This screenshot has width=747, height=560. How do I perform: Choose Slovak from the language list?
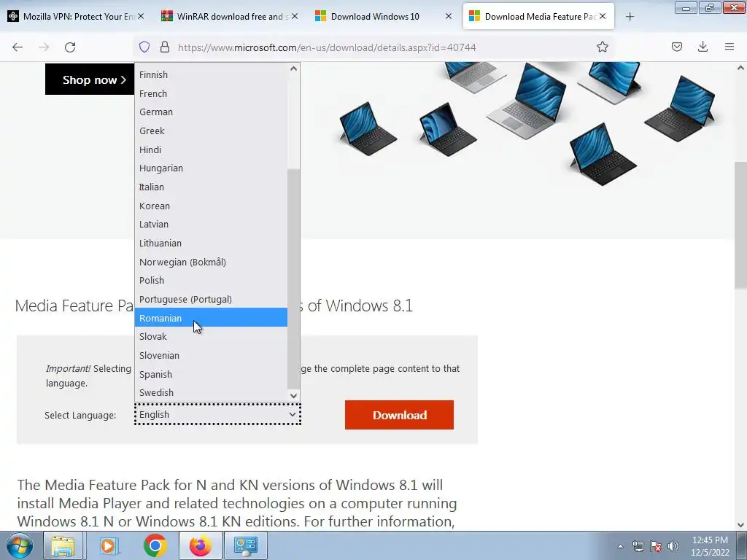211,336
